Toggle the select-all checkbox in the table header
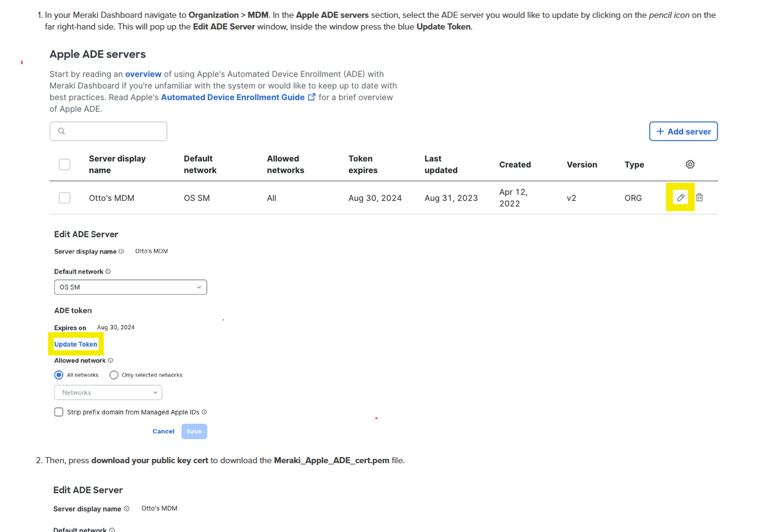Image resolution: width=771 pixels, height=532 pixels. tap(65, 164)
